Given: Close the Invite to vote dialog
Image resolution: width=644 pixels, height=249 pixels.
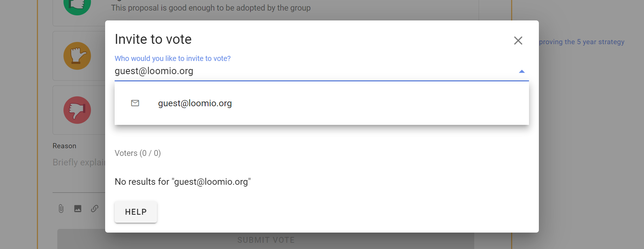Looking at the screenshot, I should coord(518,41).
